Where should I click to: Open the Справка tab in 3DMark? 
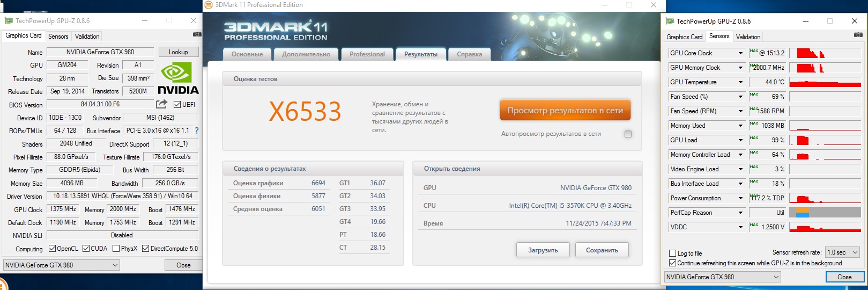pyautogui.click(x=470, y=54)
